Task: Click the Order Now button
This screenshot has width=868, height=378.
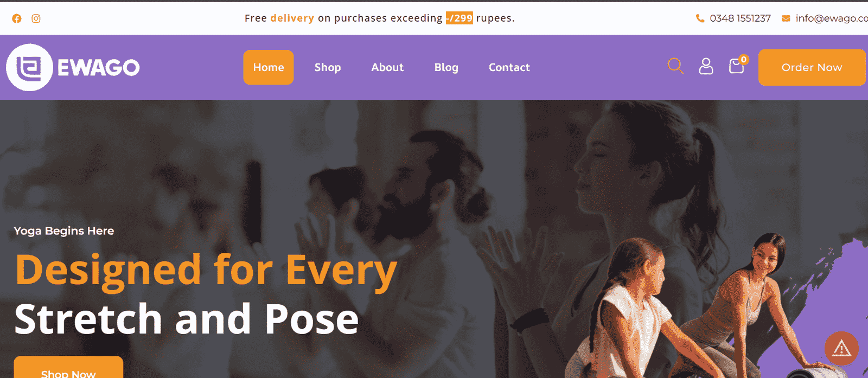Action: coord(812,67)
